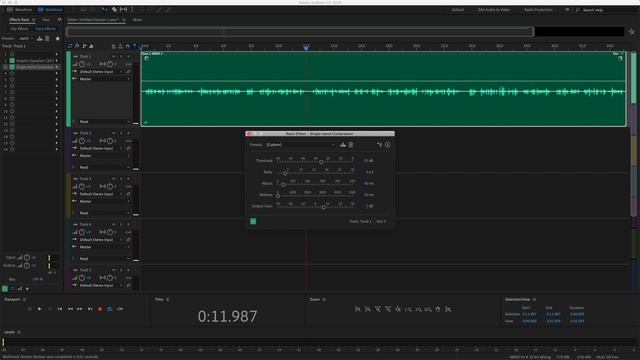Switch to Multitrack view

pyautogui.click(x=50, y=9)
